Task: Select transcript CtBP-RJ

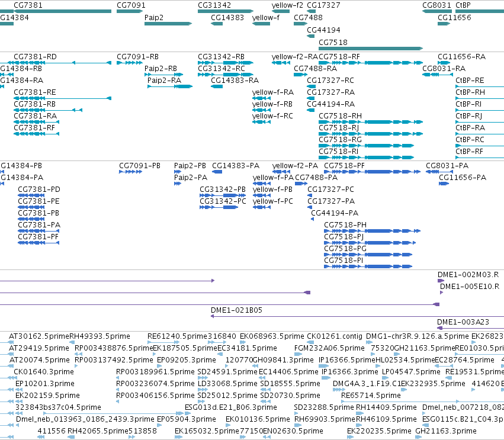Action: (x=480, y=122)
